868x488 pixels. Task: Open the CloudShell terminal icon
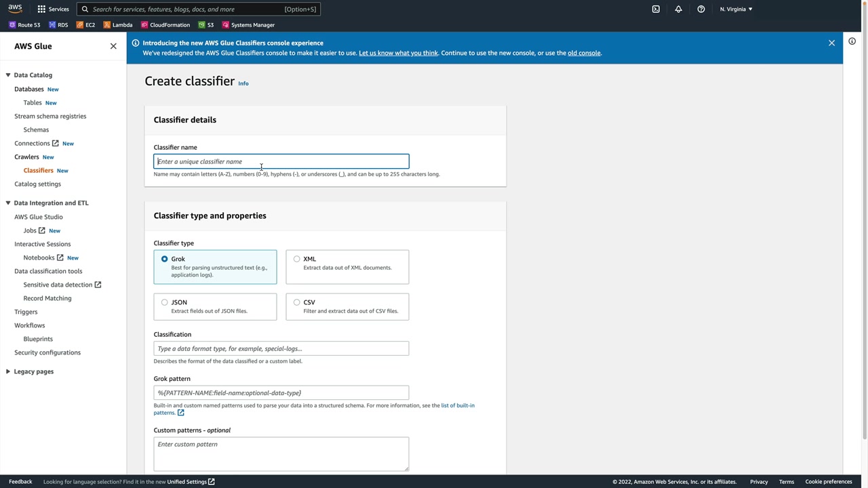pos(656,9)
